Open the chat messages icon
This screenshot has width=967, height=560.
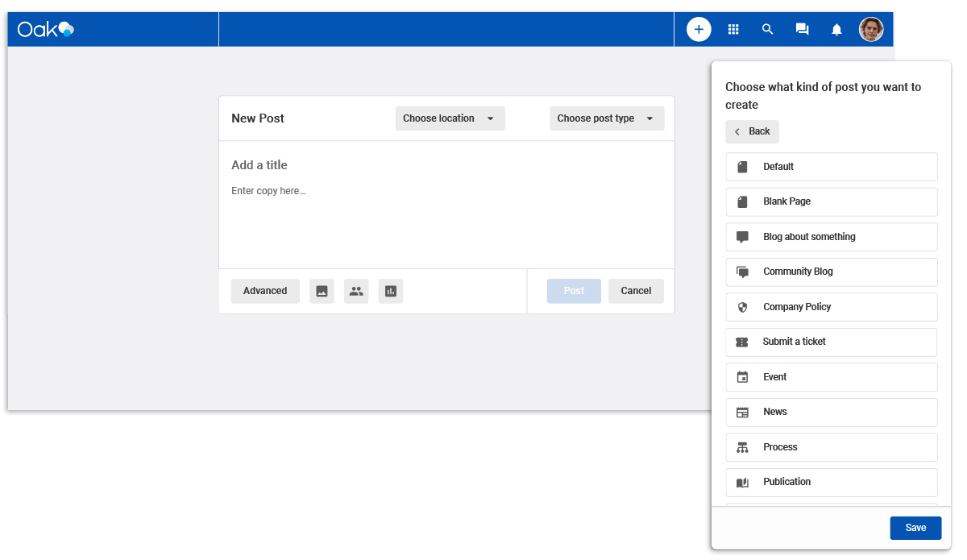pyautogui.click(x=802, y=30)
